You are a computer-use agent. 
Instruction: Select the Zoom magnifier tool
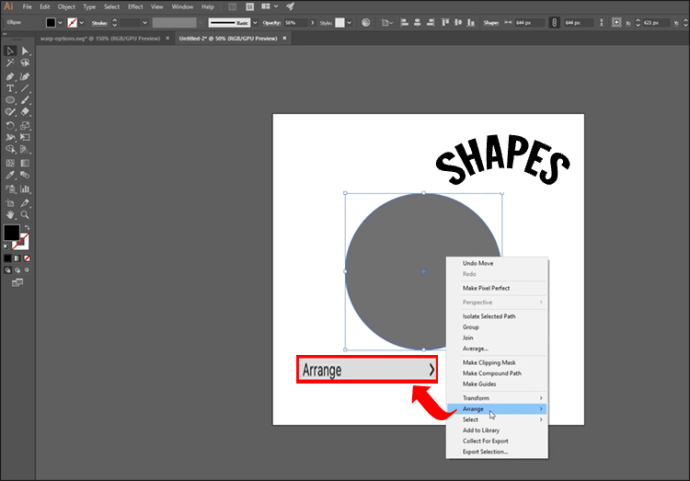click(x=23, y=213)
